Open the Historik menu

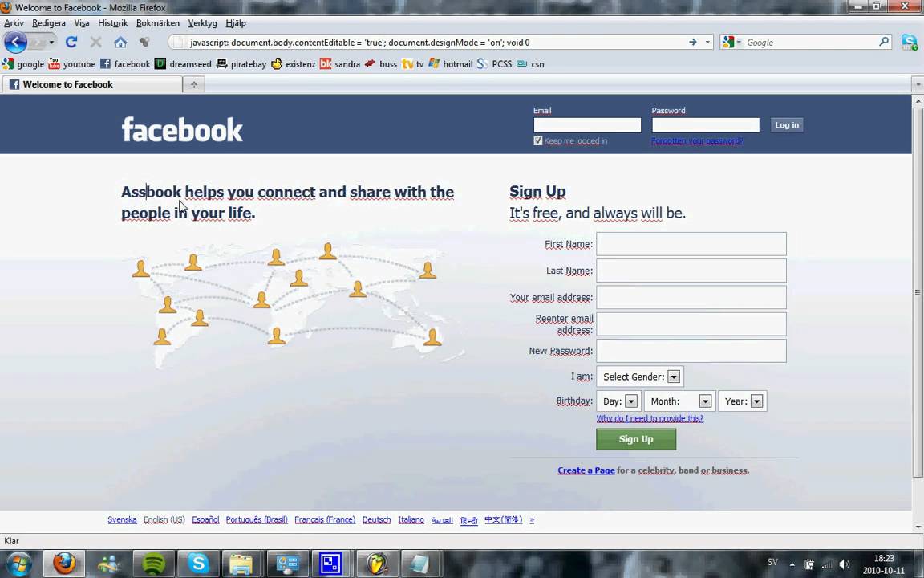[x=113, y=23]
